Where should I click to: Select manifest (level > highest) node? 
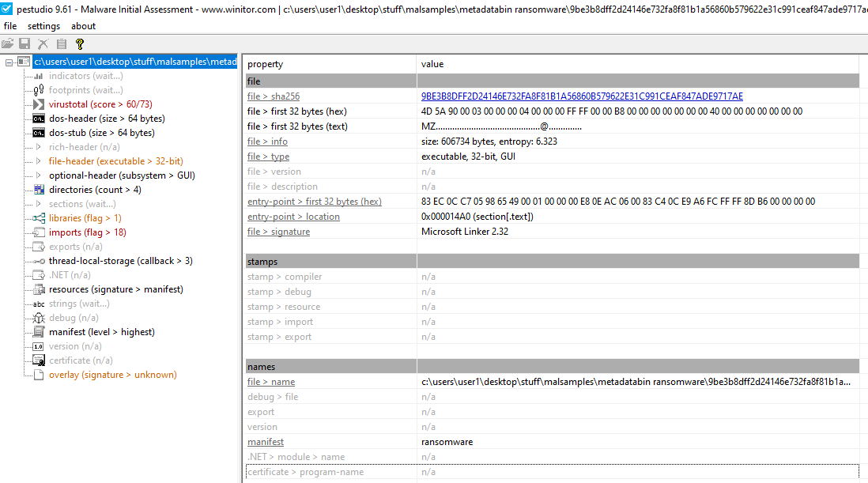tap(102, 332)
